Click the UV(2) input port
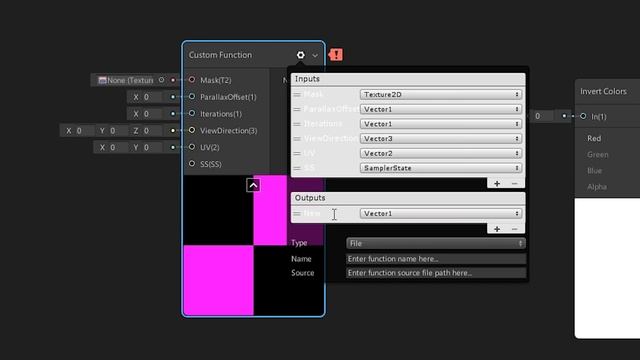 [192, 147]
